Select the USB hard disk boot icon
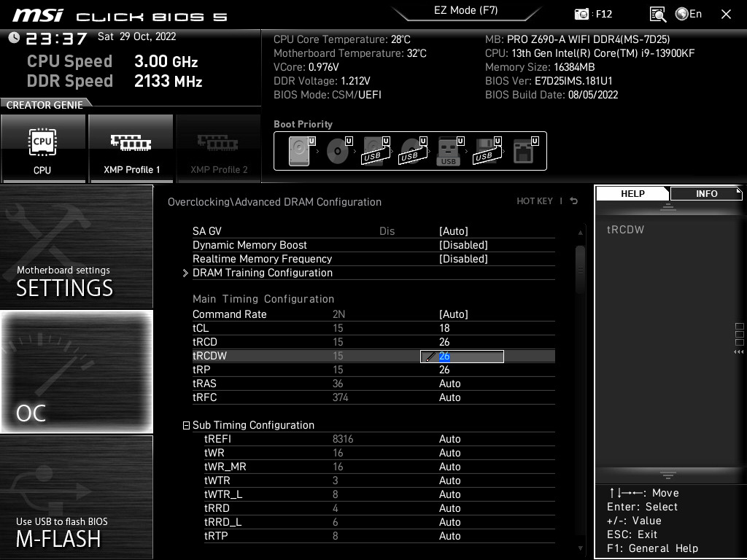This screenshot has height=560, width=747. tap(376, 151)
